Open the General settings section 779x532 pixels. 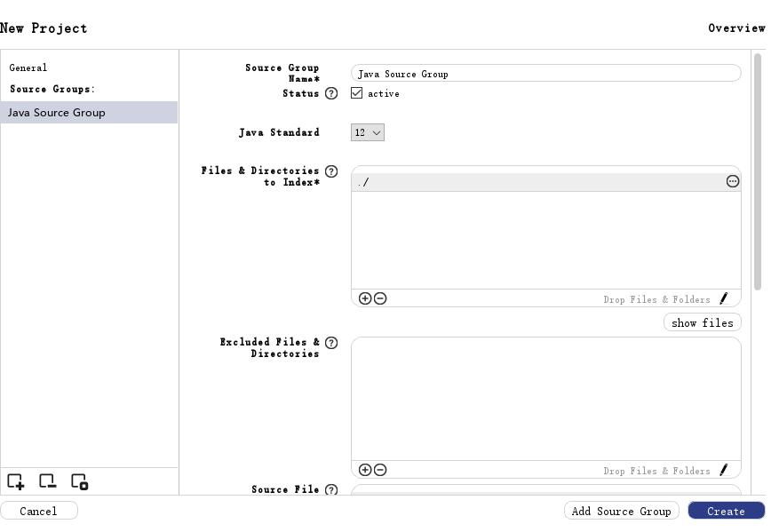pyautogui.click(x=28, y=67)
